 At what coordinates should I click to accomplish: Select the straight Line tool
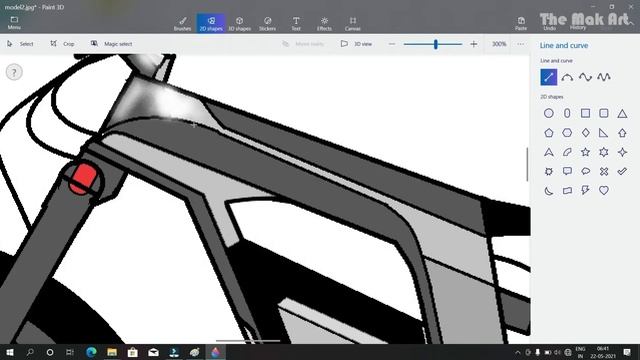tap(549, 77)
